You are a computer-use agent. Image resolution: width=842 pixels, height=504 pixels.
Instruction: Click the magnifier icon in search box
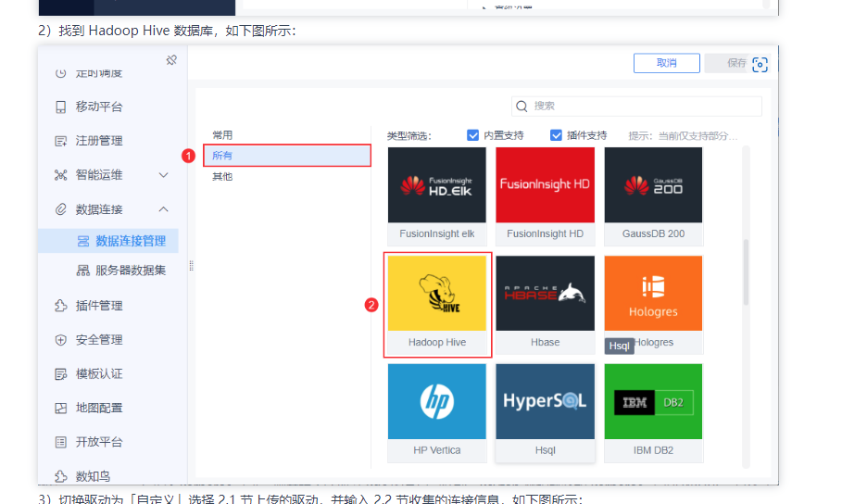tap(522, 107)
